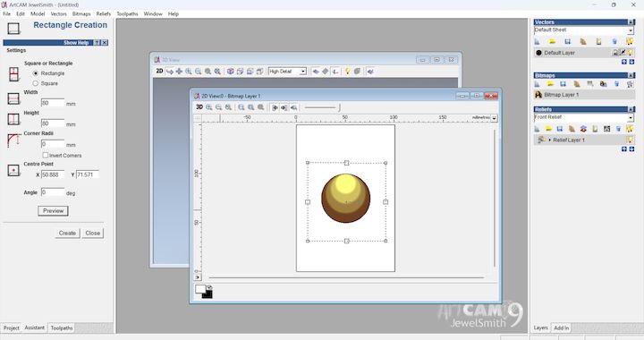This screenshot has width=644, height=340.
Task: Click the last zoom magnifier in 2D View toolbar
Action: point(261,107)
